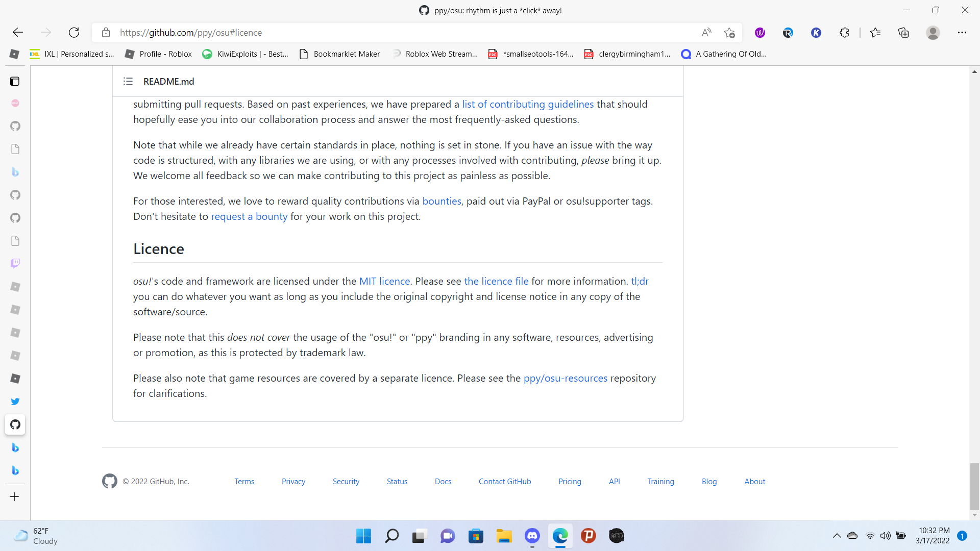Image resolution: width=980 pixels, height=551 pixels.
Task: Click the GitHub logo in the footer
Action: pos(109,481)
